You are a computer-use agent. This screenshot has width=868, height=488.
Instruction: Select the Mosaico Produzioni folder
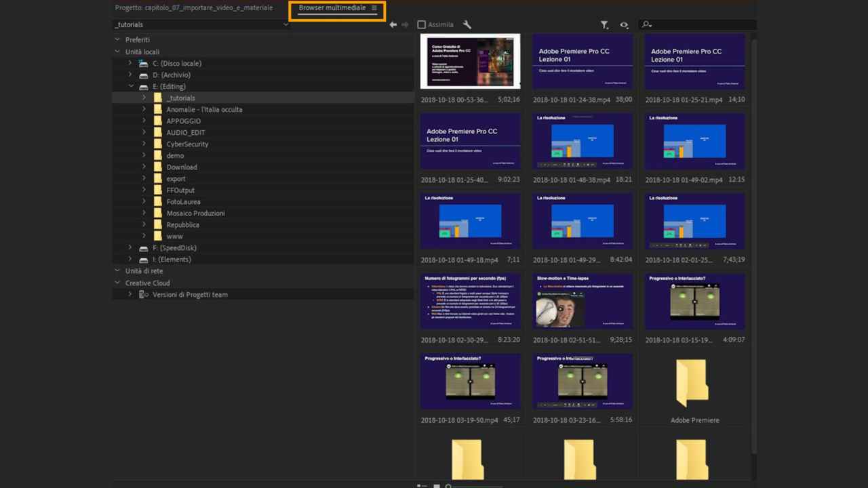coord(195,213)
